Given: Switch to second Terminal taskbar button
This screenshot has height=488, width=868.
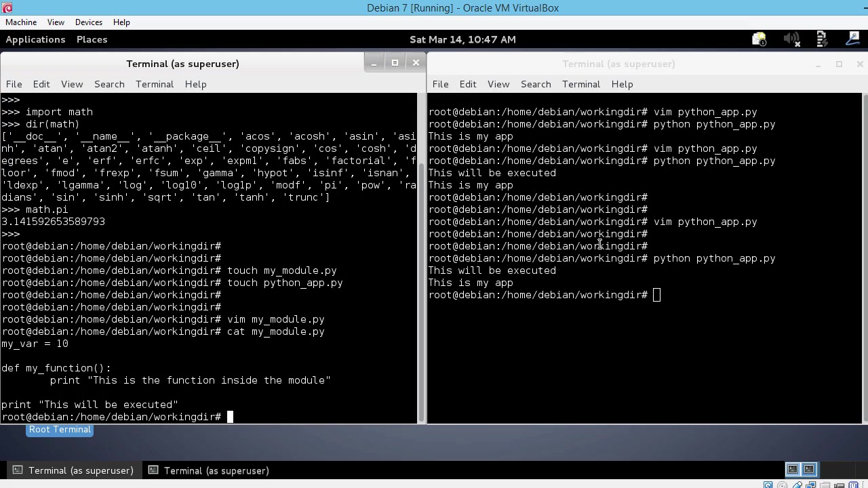Looking at the screenshot, I should click(210, 470).
